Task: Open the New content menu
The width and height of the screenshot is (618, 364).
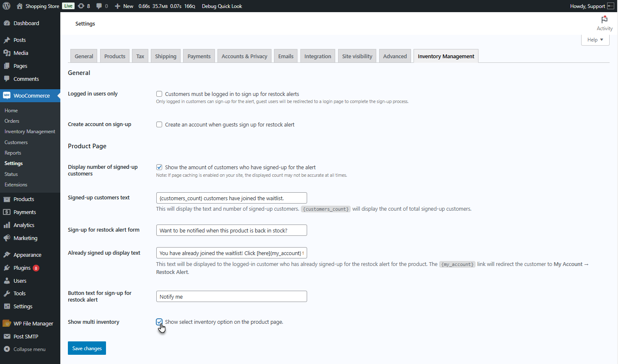Action: [124, 6]
